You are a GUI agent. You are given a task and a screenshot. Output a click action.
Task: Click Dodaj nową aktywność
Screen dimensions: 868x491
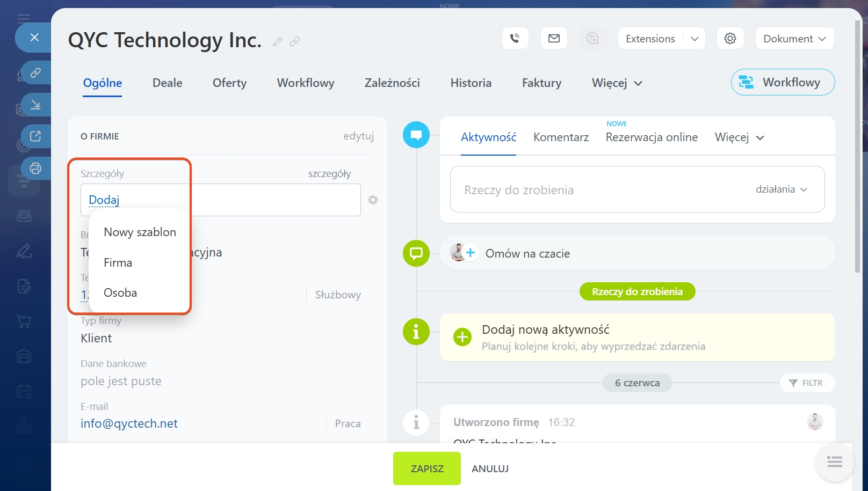[546, 329]
